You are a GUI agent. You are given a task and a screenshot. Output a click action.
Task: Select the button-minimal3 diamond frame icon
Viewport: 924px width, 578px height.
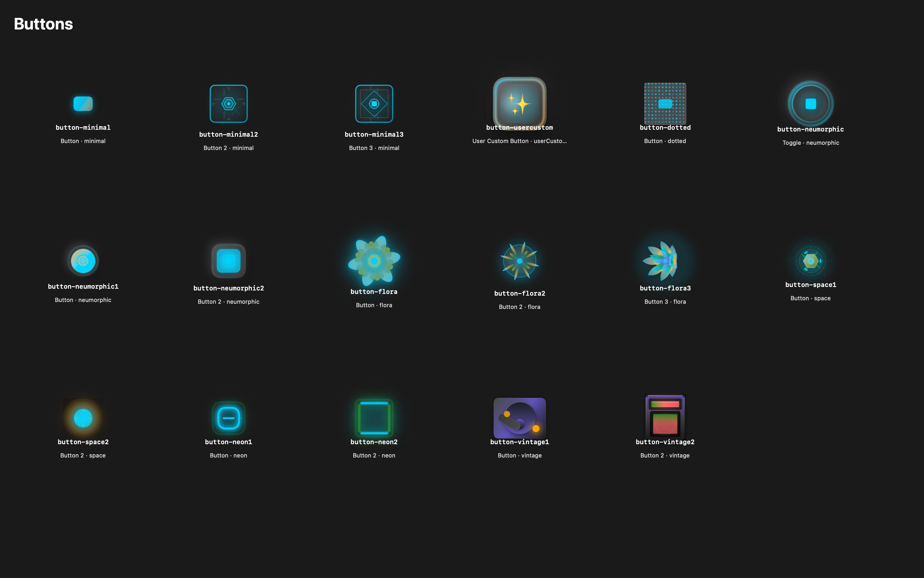click(x=374, y=103)
